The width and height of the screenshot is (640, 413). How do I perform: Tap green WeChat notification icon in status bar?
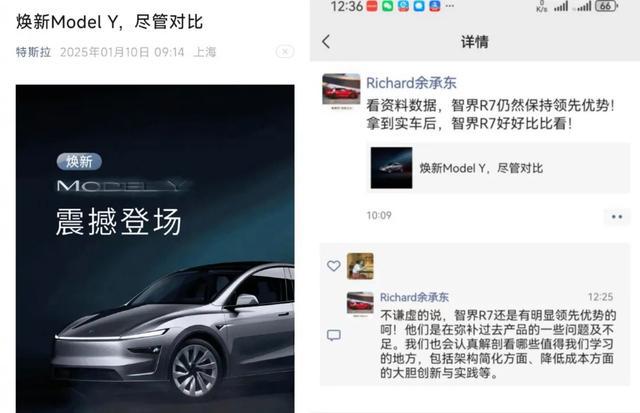click(x=387, y=6)
